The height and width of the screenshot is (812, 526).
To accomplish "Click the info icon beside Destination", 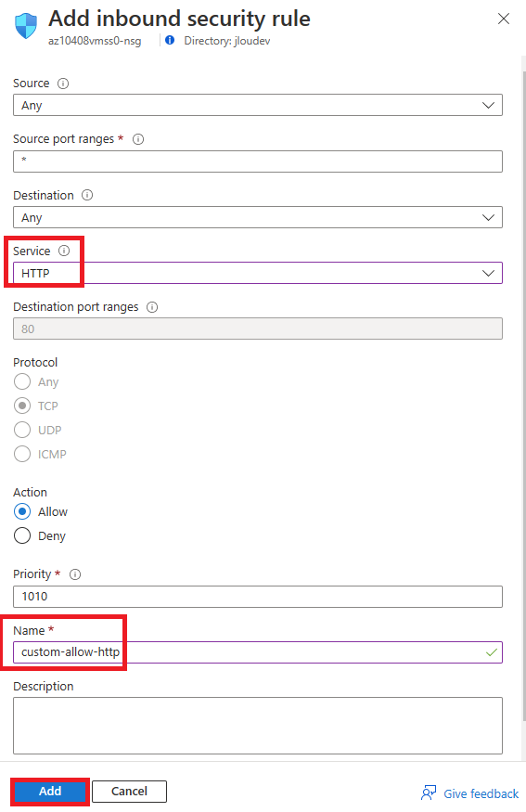I will [x=87, y=195].
